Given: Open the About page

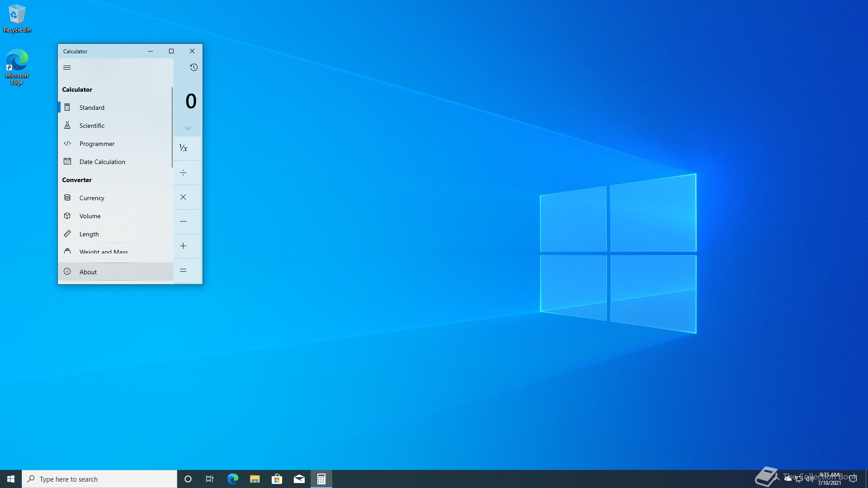Looking at the screenshot, I should [x=88, y=272].
